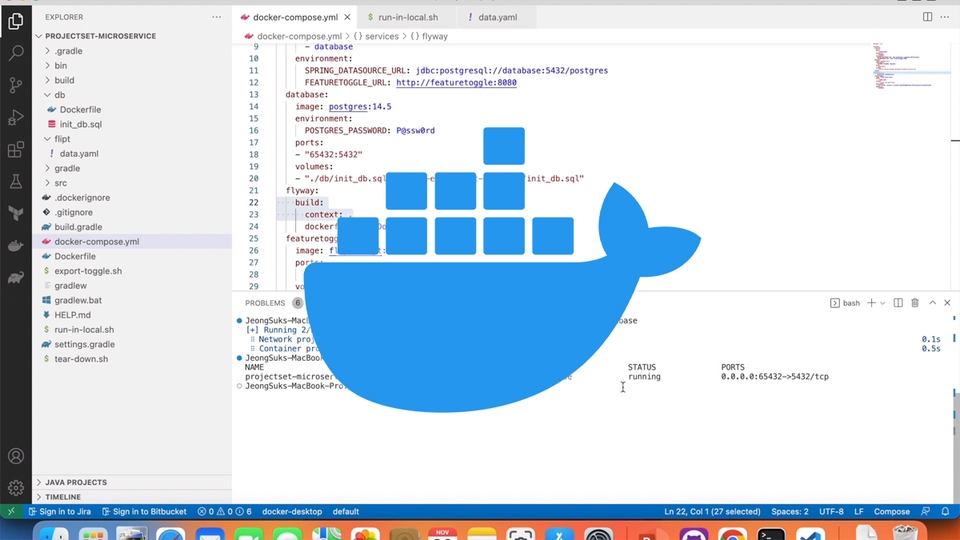Show errors and warnings count

tap(224, 512)
